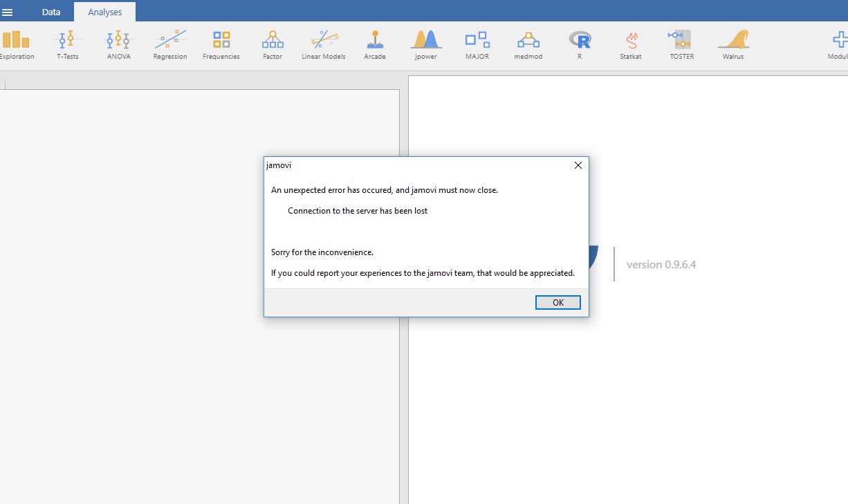Open the Frequencies analyses menu
The width and height of the screenshot is (848, 504).
[x=221, y=45]
